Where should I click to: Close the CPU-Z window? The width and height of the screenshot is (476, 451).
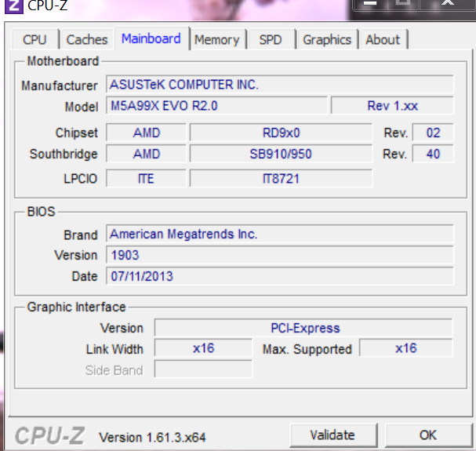448,4
